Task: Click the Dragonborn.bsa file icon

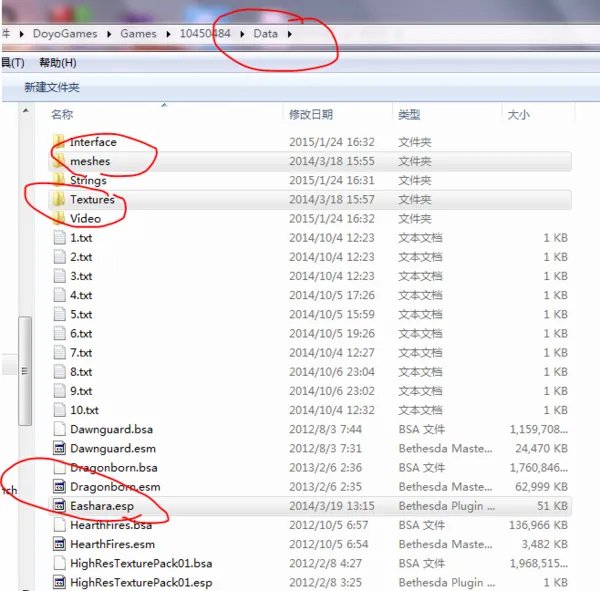Action: 59,467
